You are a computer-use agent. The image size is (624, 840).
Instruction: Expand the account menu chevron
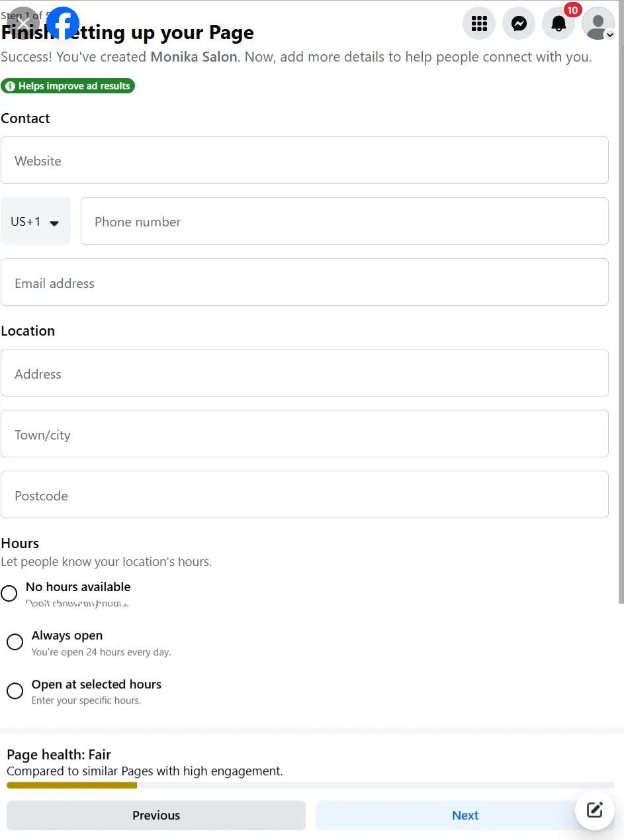(610, 34)
